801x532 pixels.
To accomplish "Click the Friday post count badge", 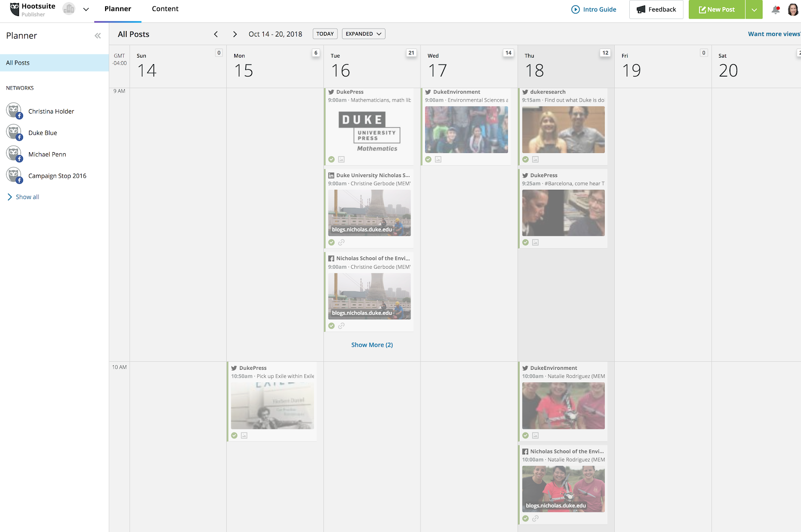I will tap(704, 53).
